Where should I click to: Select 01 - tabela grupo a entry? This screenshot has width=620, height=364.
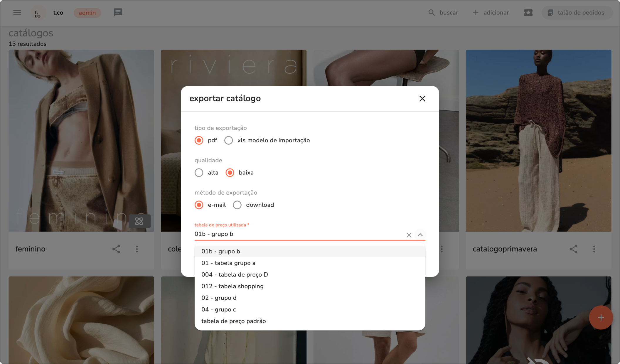[x=228, y=263]
